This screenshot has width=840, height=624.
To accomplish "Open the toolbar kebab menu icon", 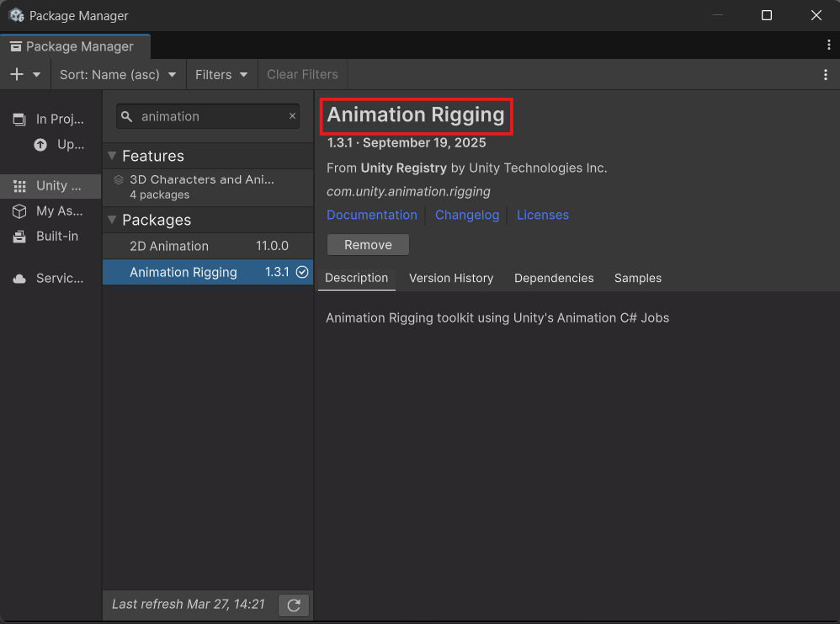I will 826,74.
